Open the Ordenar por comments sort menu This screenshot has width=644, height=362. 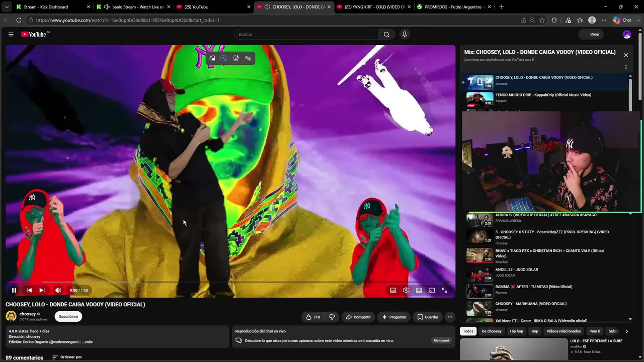pyautogui.click(x=67, y=357)
